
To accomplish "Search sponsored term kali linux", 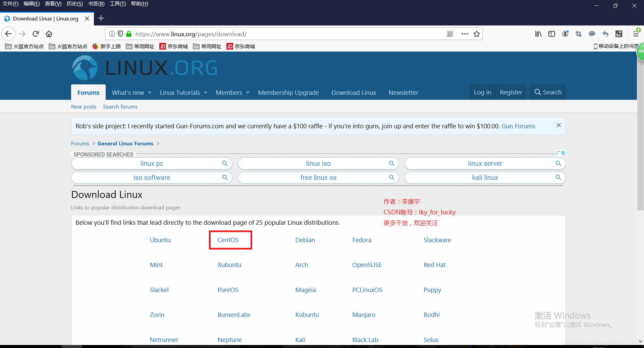I will point(485,178).
